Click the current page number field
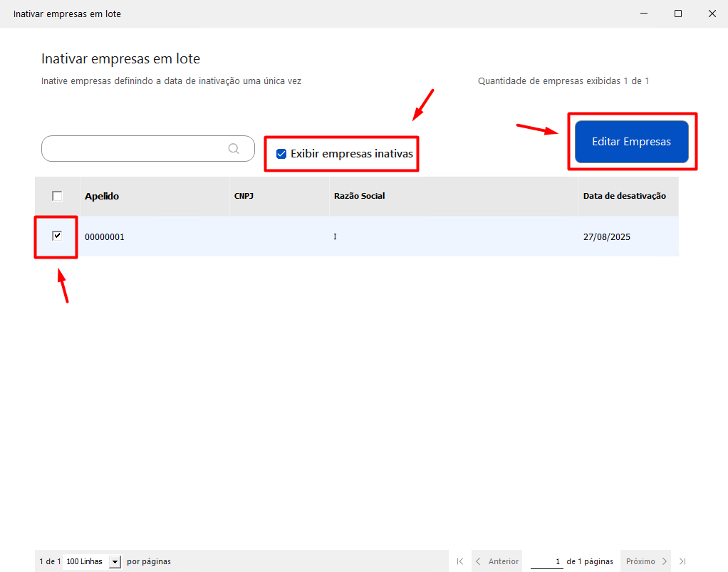This screenshot has height=572, width=728. [x=546, y=561]
